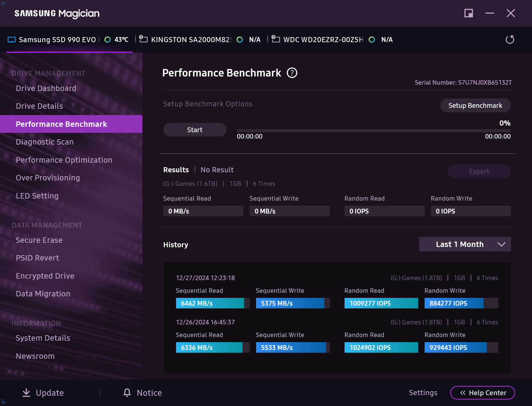
Task: Close the Samsung Magician window
Action: click(511, 13)
